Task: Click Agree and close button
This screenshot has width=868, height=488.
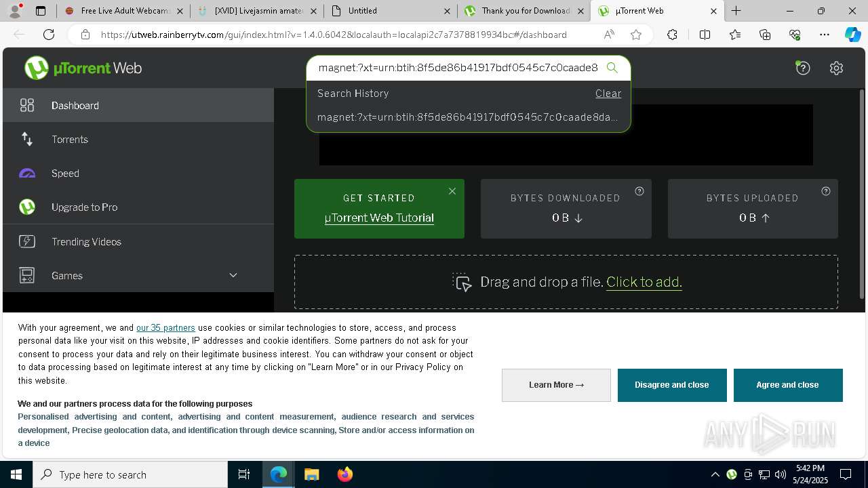Action: (788, 385)
